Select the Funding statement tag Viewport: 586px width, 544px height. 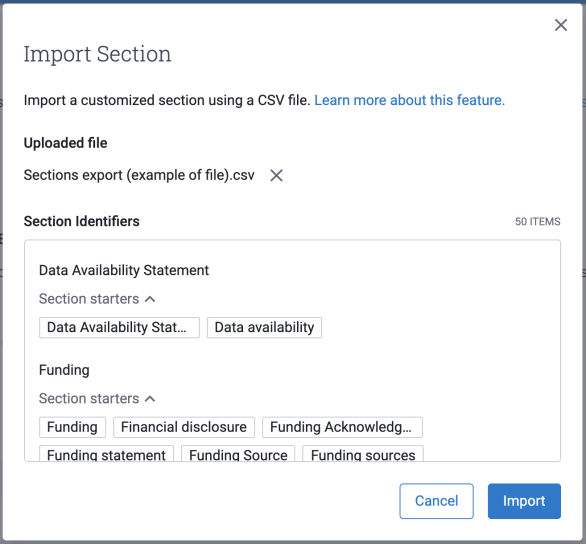click(x=106, y=454)
